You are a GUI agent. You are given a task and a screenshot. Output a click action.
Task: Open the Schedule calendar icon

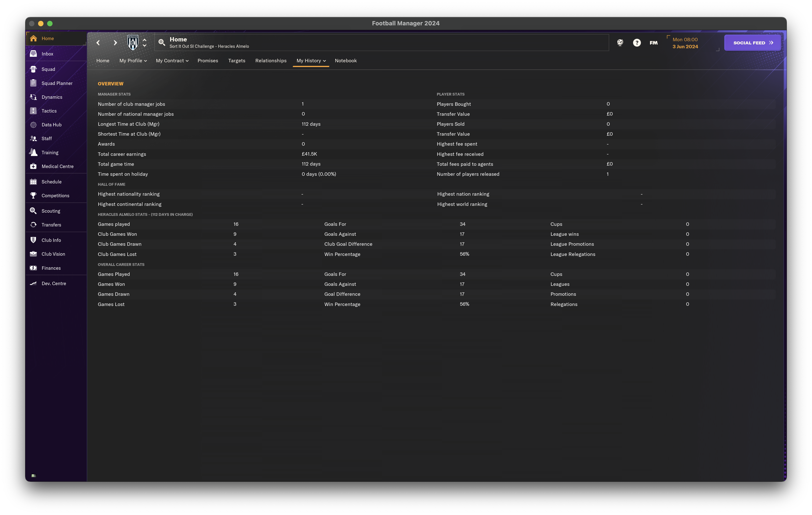click(x=33, y=182)
